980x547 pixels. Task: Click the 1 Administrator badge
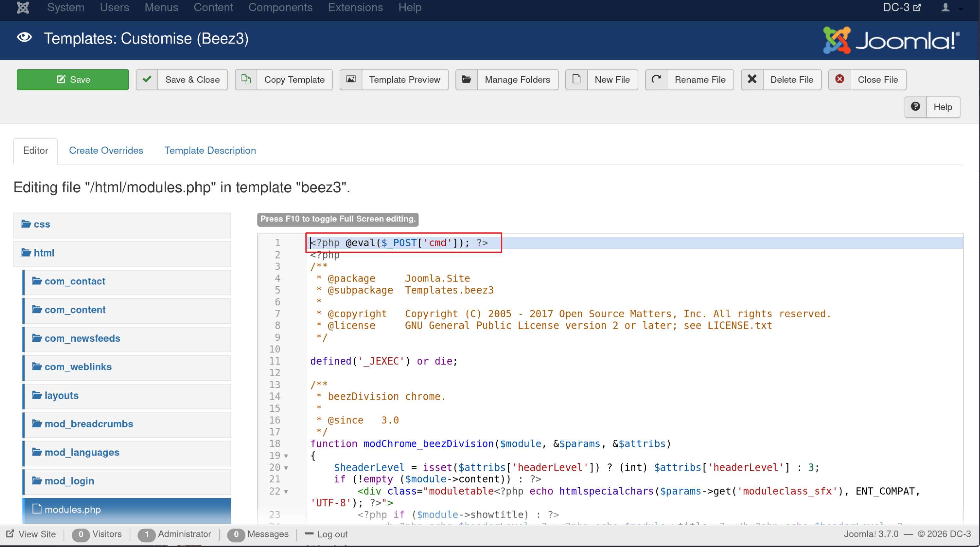coord(146,534)
